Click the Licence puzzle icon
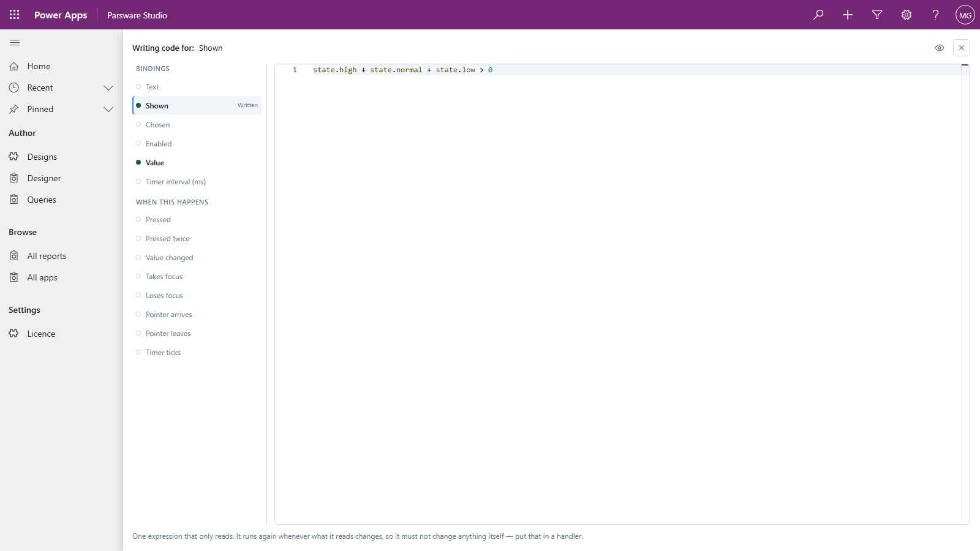980x551 pixels. 14,334
